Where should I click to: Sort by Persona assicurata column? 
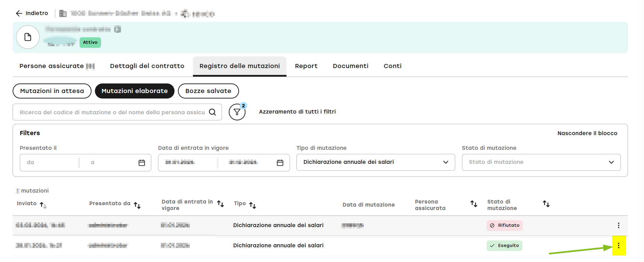click(x=474, y=204)
